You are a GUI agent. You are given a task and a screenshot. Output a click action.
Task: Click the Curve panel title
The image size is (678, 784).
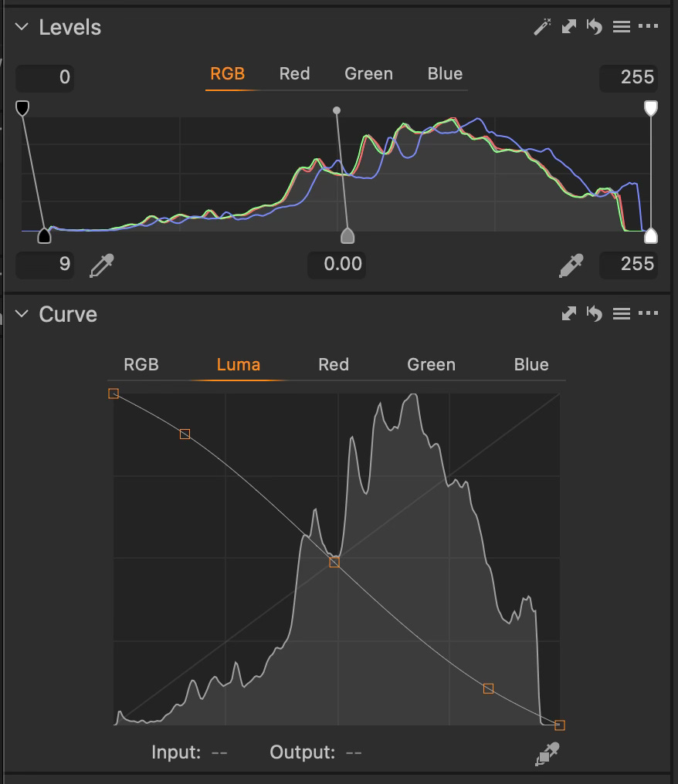[68, 315]
